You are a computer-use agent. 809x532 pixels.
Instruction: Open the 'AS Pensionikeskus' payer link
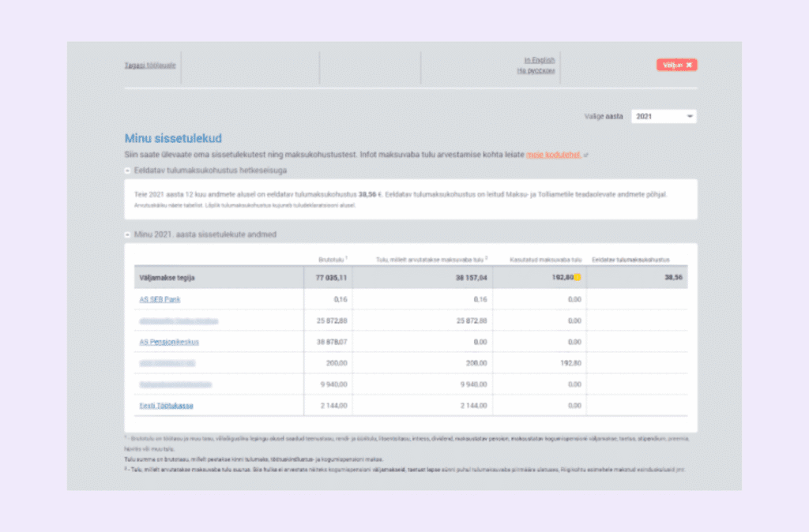[x=169, y=342]
